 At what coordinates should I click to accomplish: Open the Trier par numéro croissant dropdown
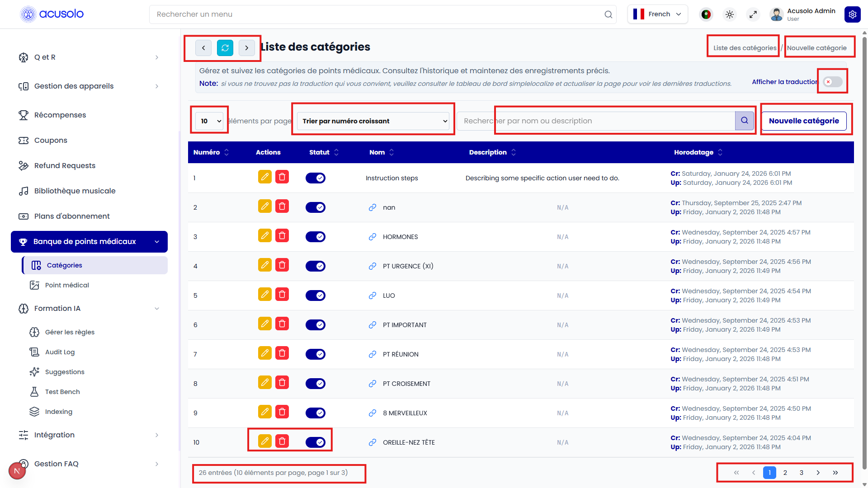tap(373, 121)
